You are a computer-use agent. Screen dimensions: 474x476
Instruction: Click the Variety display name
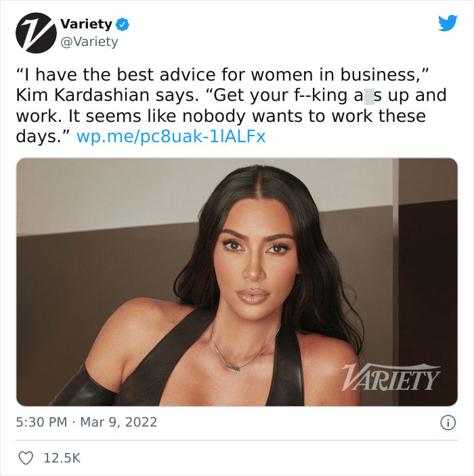point(86,24)
